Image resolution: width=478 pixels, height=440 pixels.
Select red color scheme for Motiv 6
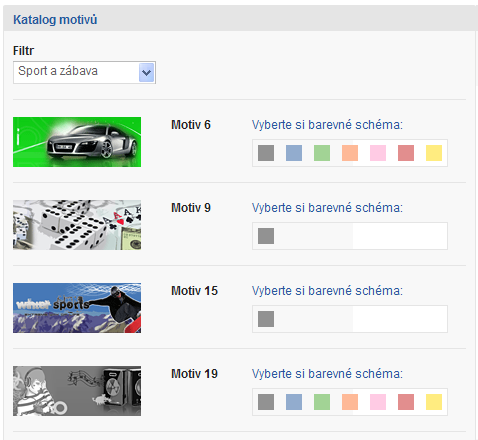[x=406, y=153]
